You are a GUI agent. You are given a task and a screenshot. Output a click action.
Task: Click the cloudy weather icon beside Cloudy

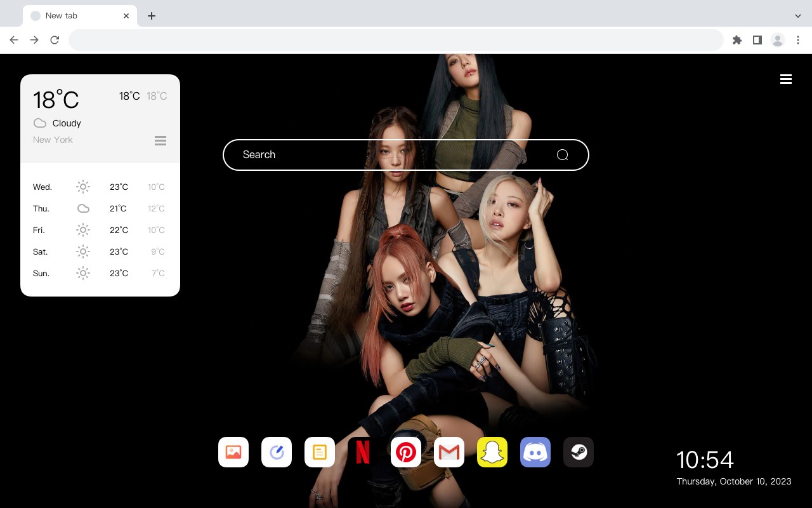click(40, 123)
